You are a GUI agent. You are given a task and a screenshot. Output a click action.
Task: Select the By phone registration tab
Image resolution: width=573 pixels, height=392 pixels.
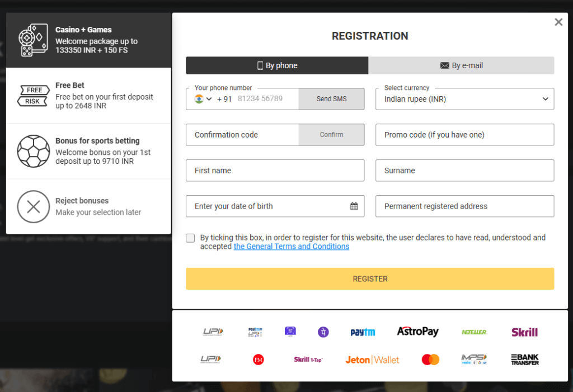tap(276, 65)
